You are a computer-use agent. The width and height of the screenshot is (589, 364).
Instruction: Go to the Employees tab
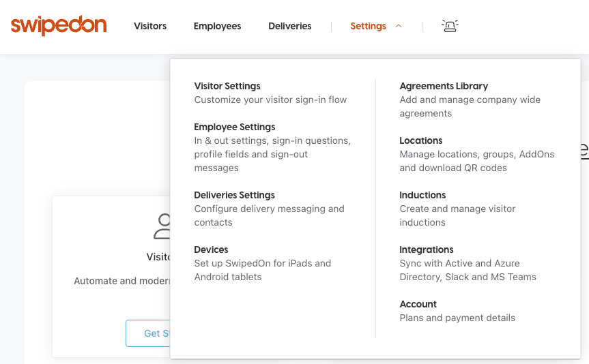point(217,26)
